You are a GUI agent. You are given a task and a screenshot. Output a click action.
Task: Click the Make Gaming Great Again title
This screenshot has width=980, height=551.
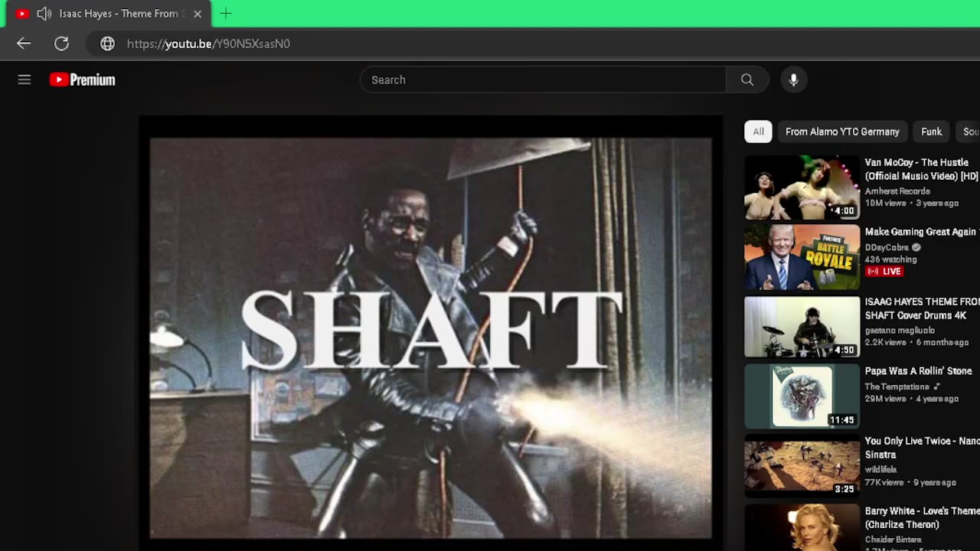coord(922,232)
